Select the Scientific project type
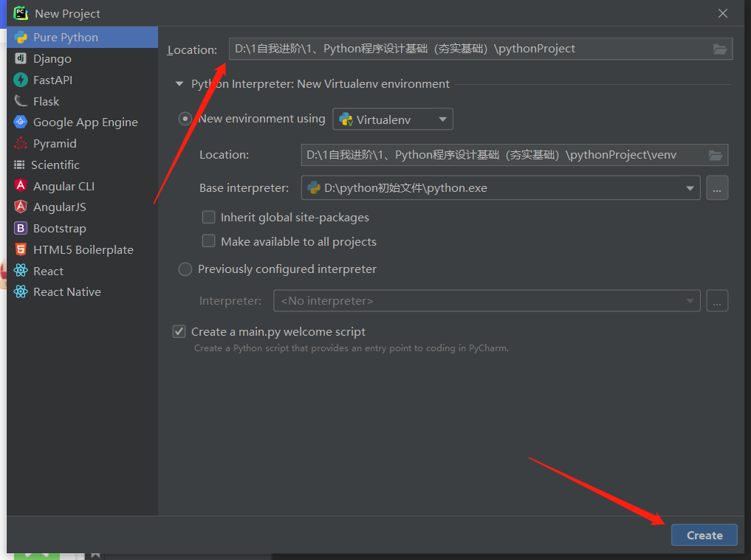This screenshot has height=560, width=751. tap(83, 165)
